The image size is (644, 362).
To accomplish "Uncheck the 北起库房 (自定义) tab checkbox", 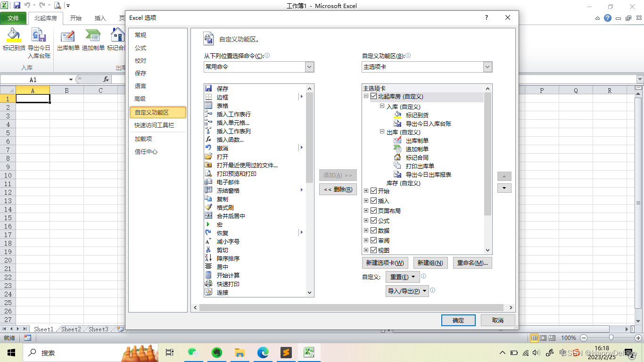I will (x=374, y=96).
